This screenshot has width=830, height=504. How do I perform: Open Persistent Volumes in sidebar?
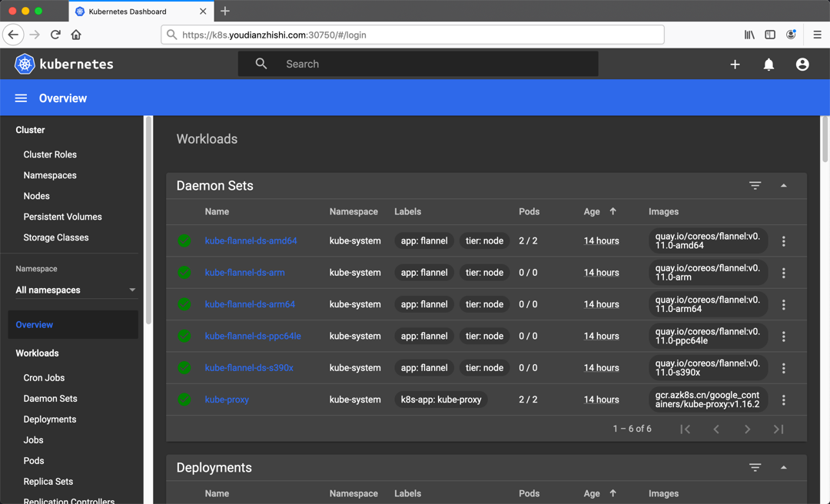[x=62, y=217]
